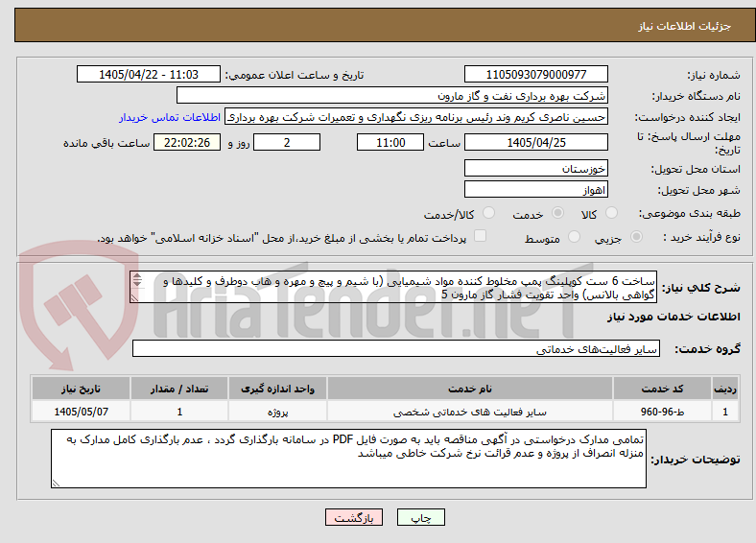Click the remaining time field 22:02:26
The width and height of the screenshot is (756, 543).
[x=187, y=142]
